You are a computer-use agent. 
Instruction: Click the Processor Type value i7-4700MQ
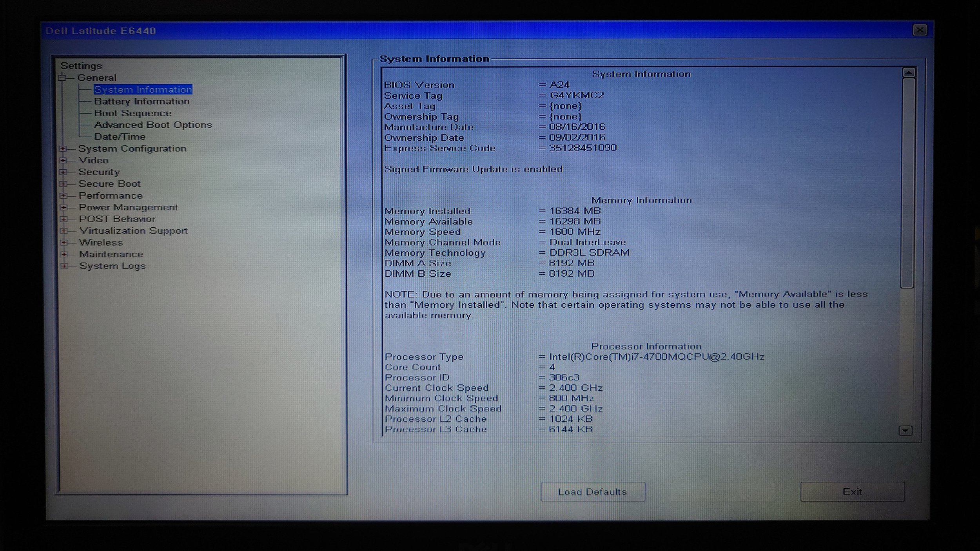tap(657, 357)
